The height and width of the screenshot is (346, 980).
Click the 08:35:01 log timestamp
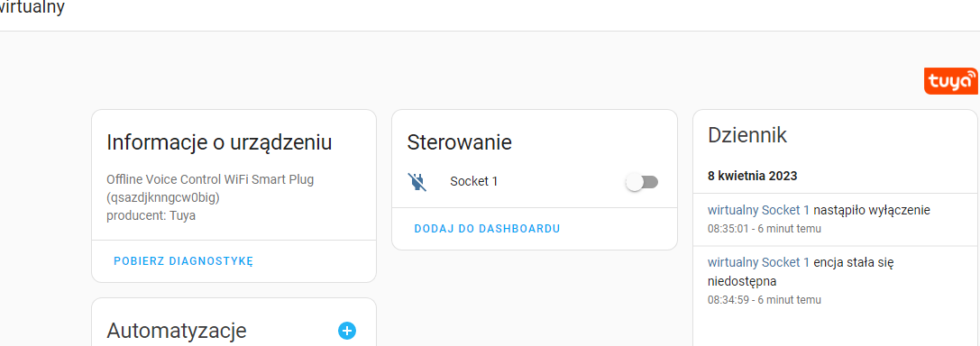[x=728, y=229]
